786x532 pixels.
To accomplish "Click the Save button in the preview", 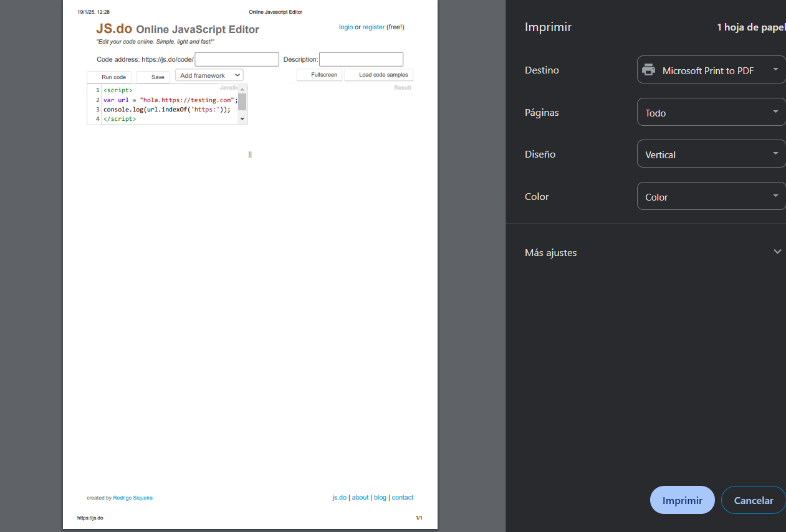I will (153, 77).
